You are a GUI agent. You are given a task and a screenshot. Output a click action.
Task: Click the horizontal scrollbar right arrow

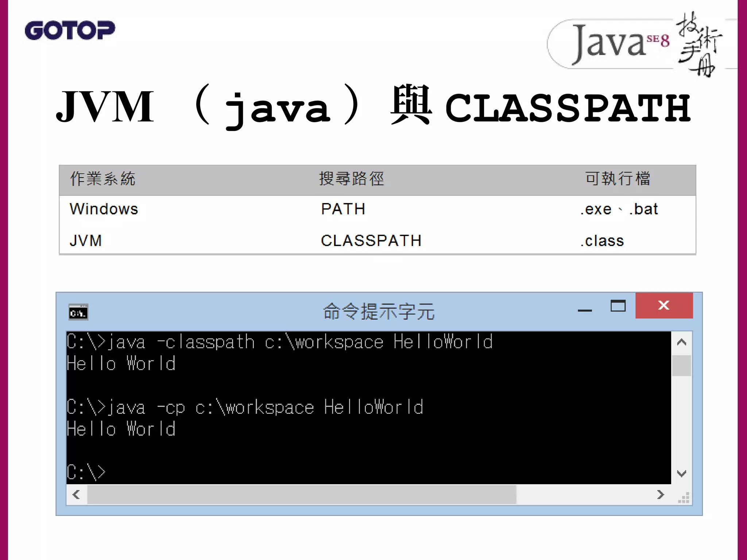(660, 495)
